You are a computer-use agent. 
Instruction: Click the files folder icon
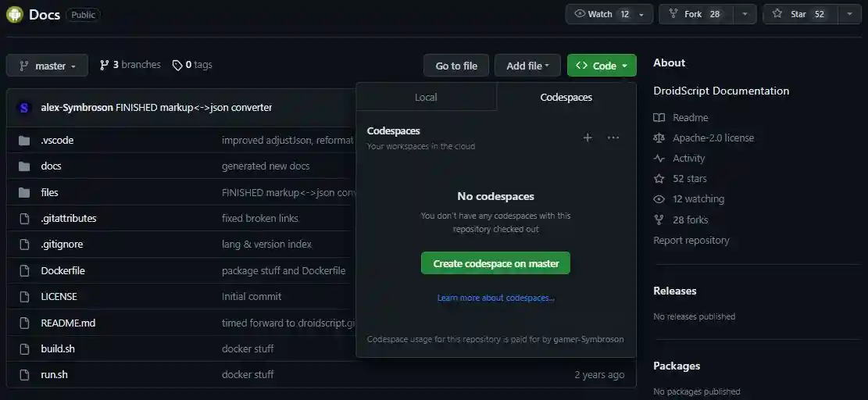23,192
